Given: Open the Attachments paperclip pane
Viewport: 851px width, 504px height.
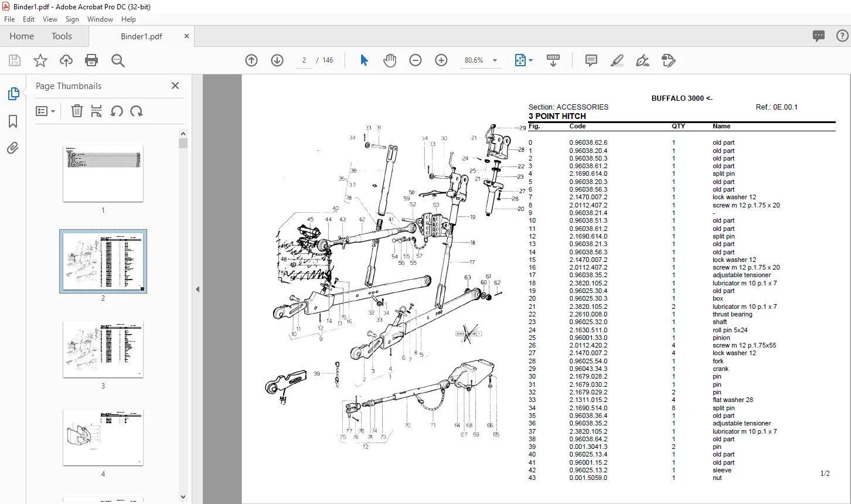Looking at the screenshot, I should coord(13,148).
